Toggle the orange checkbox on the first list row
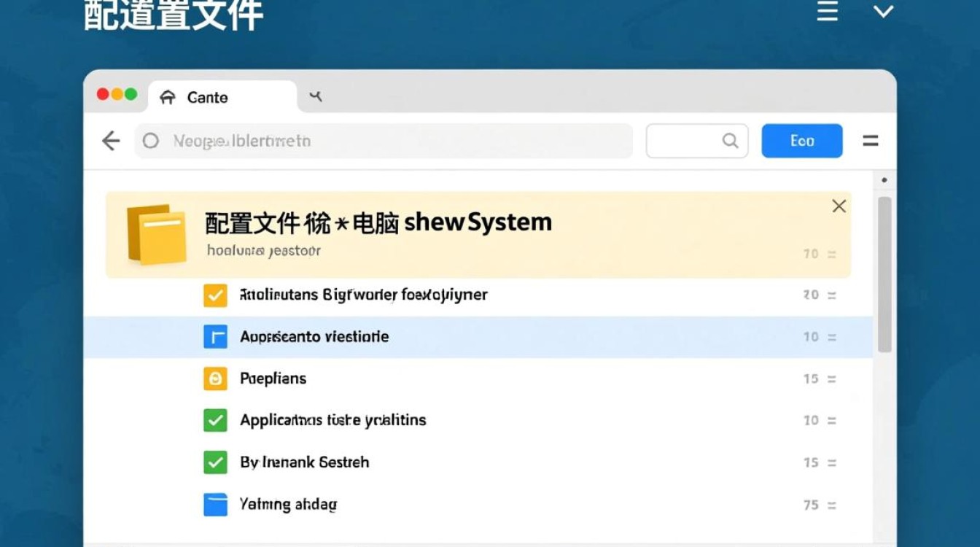Image resolution: width=980 pixels, height=547 pixels. pyautogui.click(x=215, y=295)
